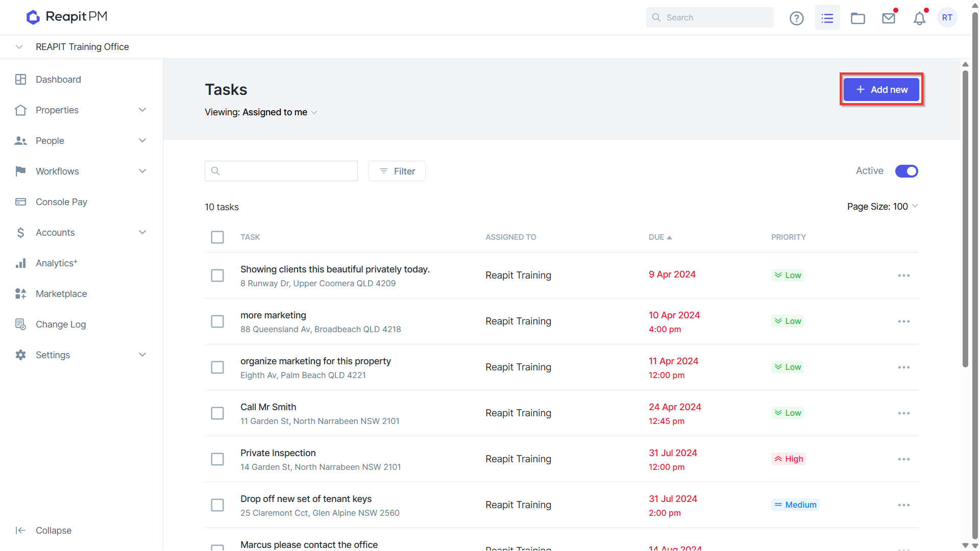Viewport: 980px width, 551px height.
Task: Open Marketplace menu item
Action: pyautogui.click(x=61, y=294)
